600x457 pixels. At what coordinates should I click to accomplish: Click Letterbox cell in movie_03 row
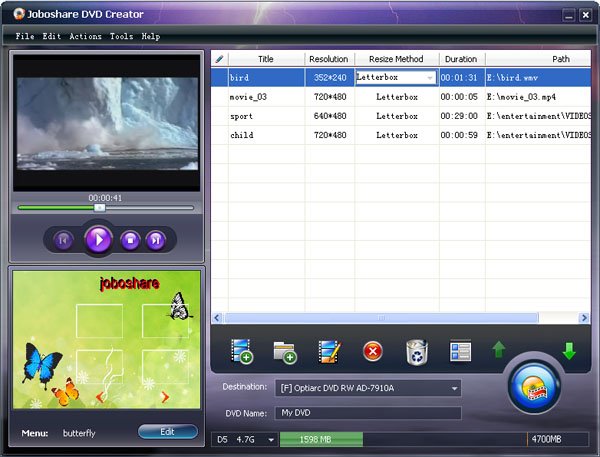tap(397, 97)
